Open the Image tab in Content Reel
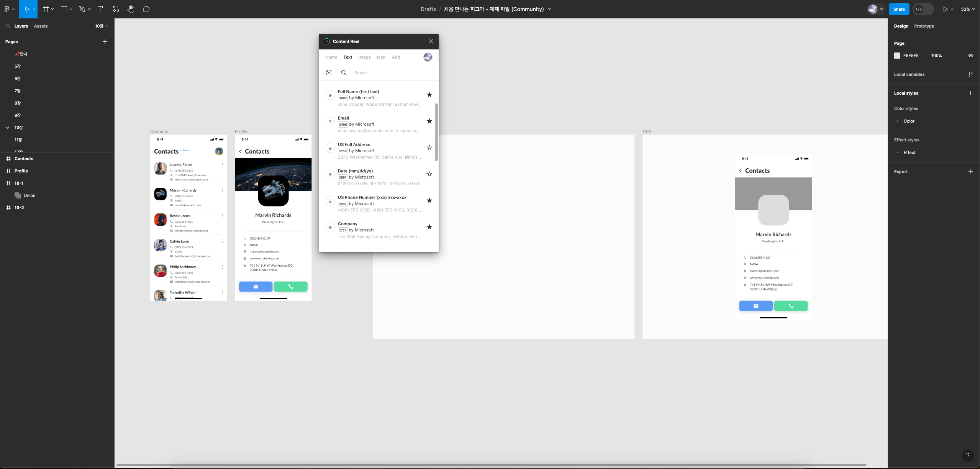 [x=364, y=57]
